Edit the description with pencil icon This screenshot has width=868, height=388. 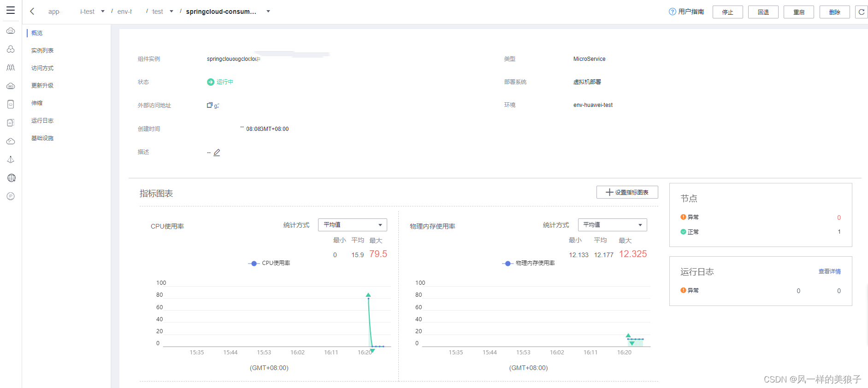pyautogui.click(x=217, y=153)
